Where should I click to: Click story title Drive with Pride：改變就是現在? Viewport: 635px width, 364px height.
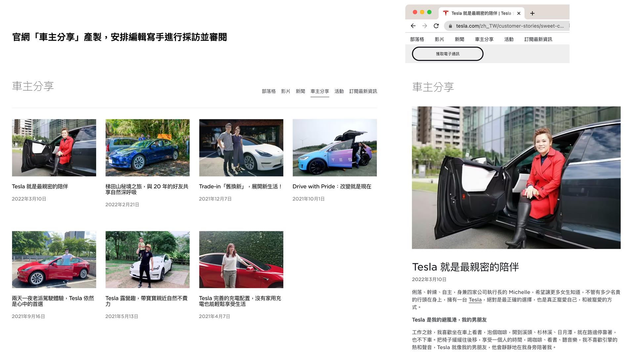pyautogui.click(x=332, y=186)
